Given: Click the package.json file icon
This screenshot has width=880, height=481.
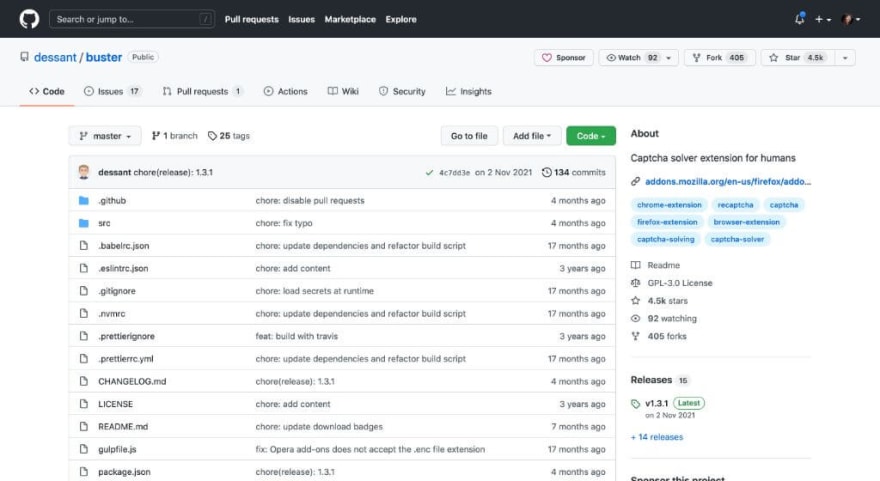Looking at the screenshot, I should 84,471.
